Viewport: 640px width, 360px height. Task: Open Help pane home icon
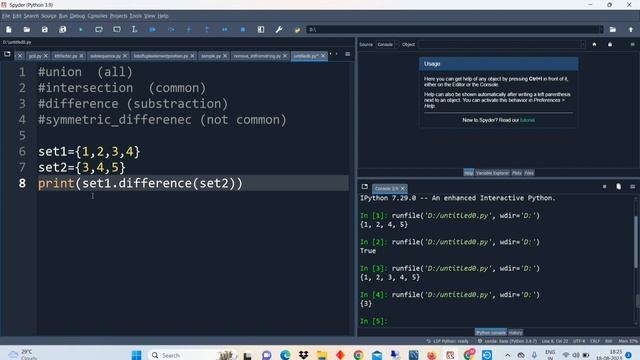point(594,44)
